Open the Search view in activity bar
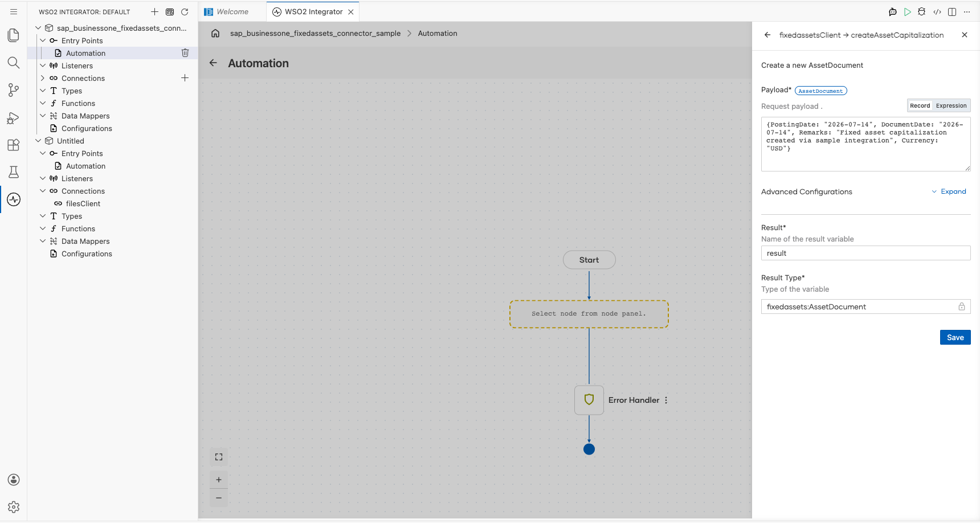 click(14, 63)
